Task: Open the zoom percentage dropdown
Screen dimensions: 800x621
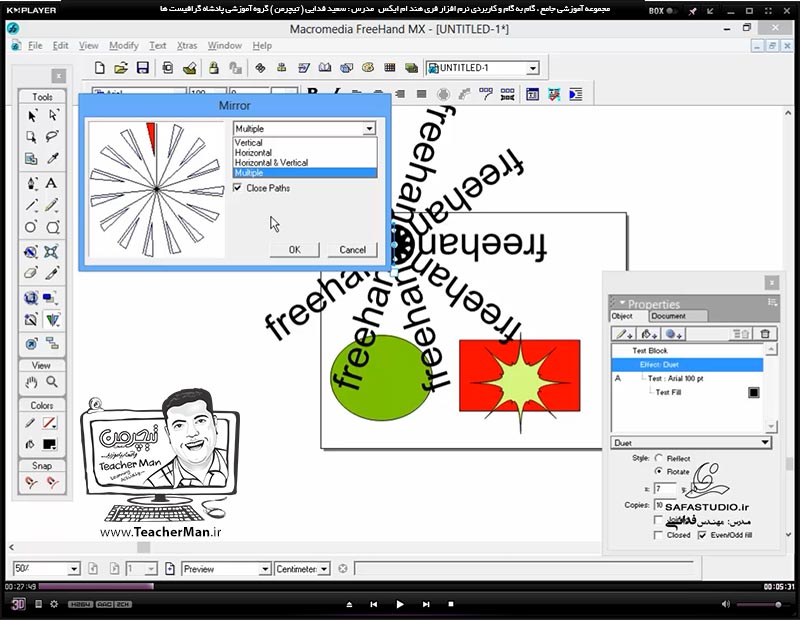Action: (73, 568)
